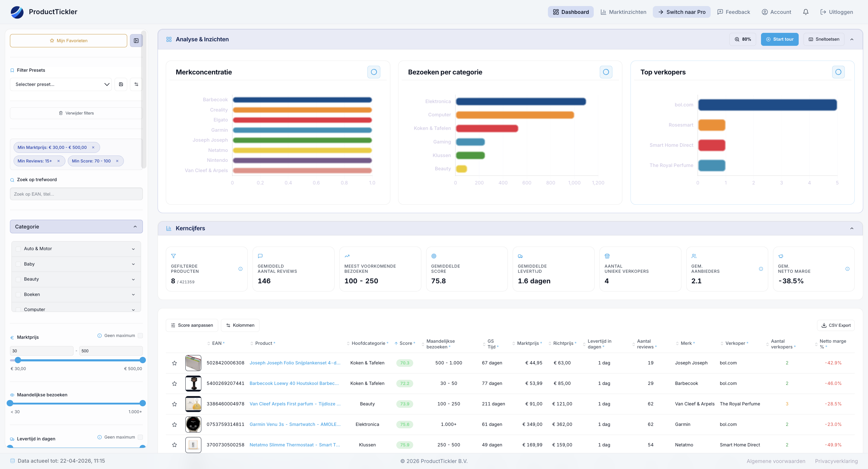Remove the Min Score 70 - 100 chip
Image resolution: width=868 pixels, height=469 pixels.
point(117,161)
